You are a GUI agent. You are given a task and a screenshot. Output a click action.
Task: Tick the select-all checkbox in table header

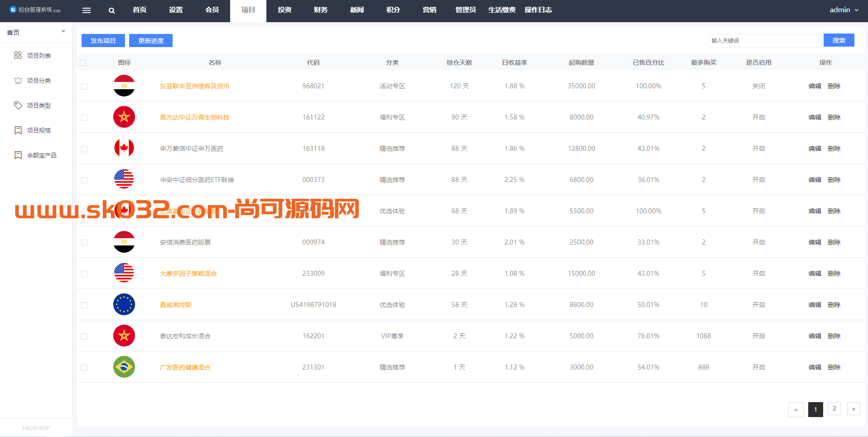tap(83, 63)
